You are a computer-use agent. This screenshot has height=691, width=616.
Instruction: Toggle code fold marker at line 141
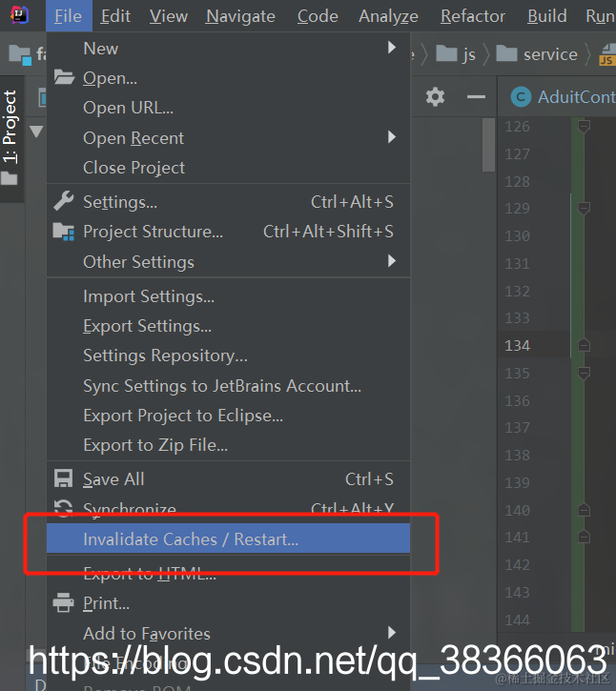pyautogui.click(x=584, y=537)
